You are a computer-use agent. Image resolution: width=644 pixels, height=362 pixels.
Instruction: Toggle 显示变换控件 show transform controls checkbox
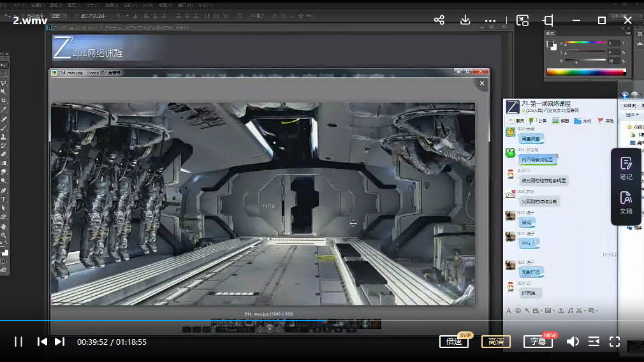pos(77,16)
